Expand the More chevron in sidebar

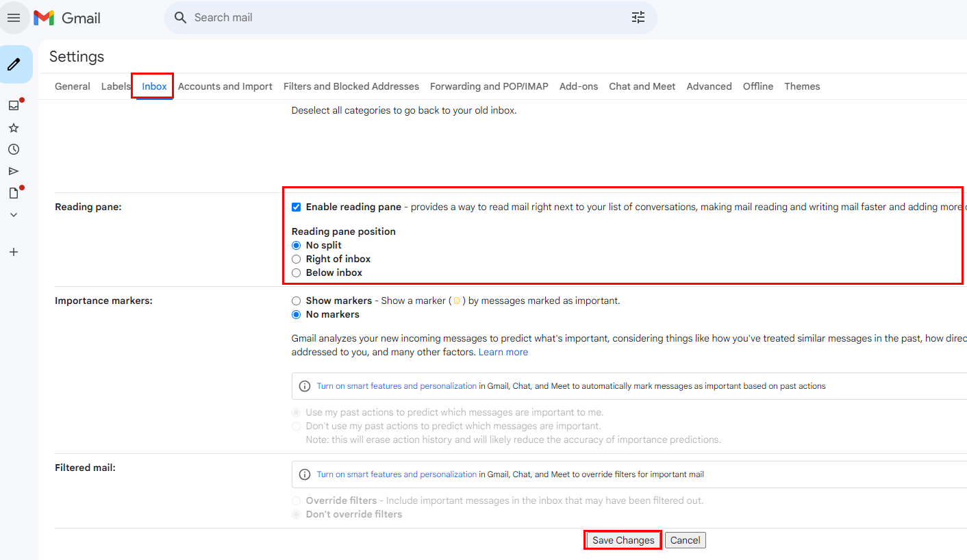tap(13, 215)
